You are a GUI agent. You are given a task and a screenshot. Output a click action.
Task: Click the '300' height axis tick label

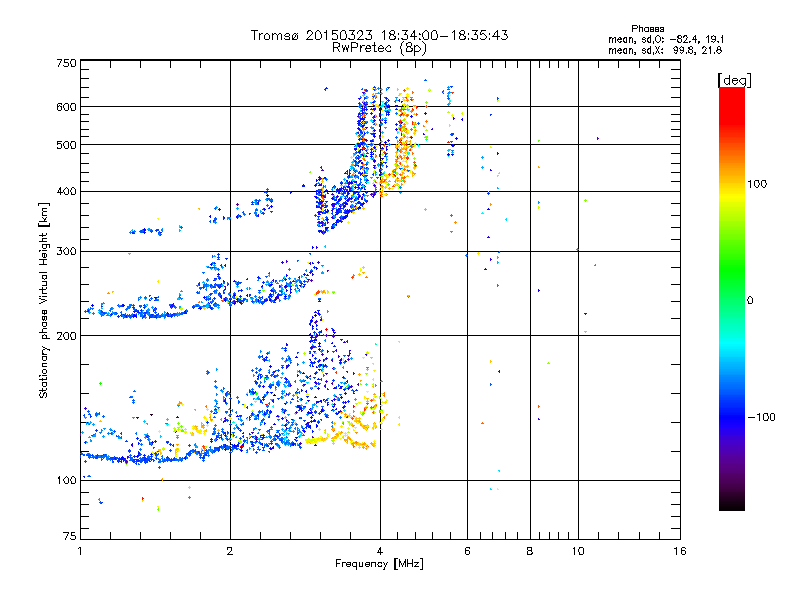pyautogui.click(x=66, y=252)
